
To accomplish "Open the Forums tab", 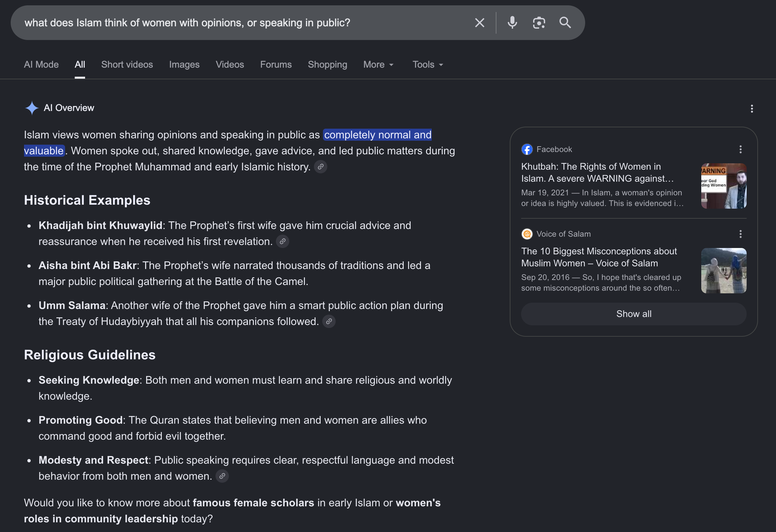I will pyautogui.click(x=276, y=65).
